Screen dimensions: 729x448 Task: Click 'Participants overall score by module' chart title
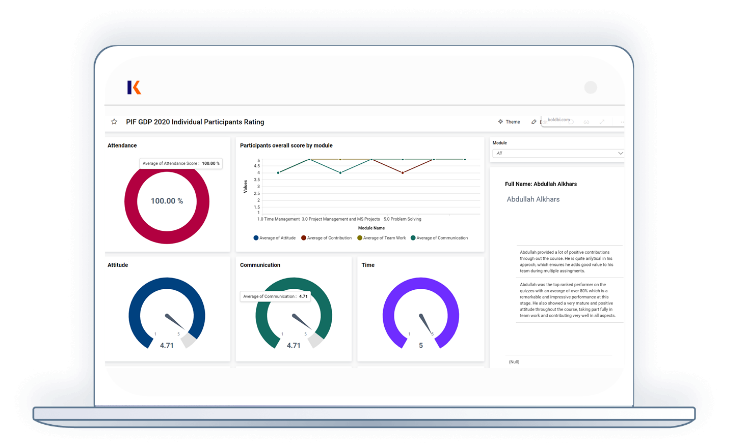286,145
